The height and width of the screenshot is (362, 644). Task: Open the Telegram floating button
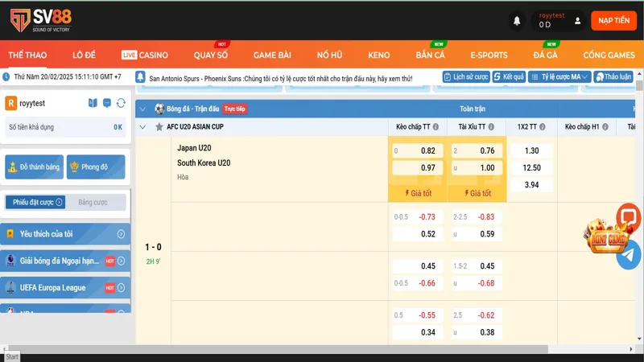click(x=629, y=255)
